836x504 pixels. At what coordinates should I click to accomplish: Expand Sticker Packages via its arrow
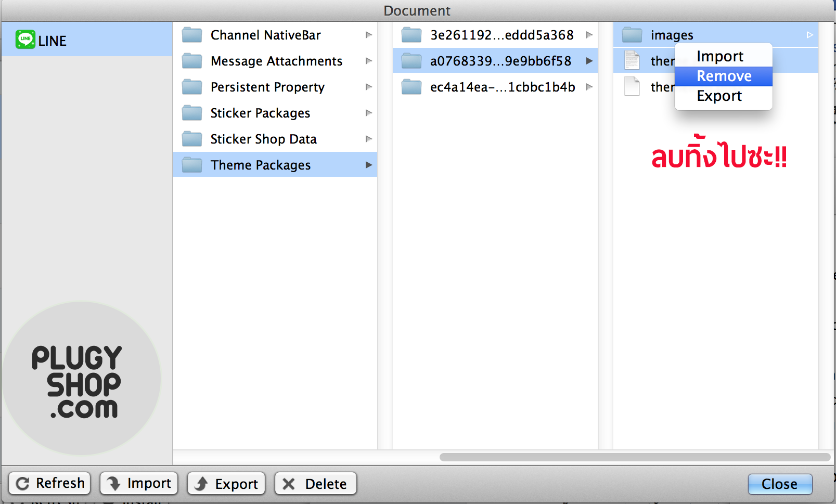369,113
